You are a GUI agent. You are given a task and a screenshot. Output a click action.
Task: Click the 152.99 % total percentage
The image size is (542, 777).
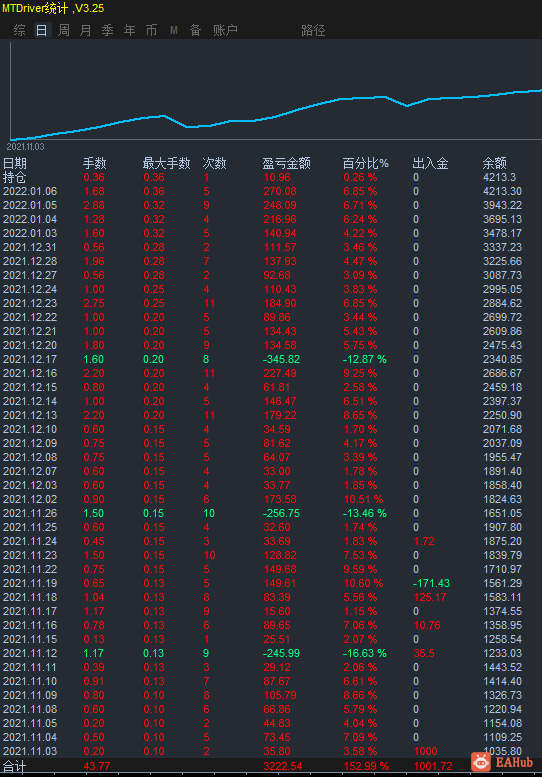click(366, 766)
